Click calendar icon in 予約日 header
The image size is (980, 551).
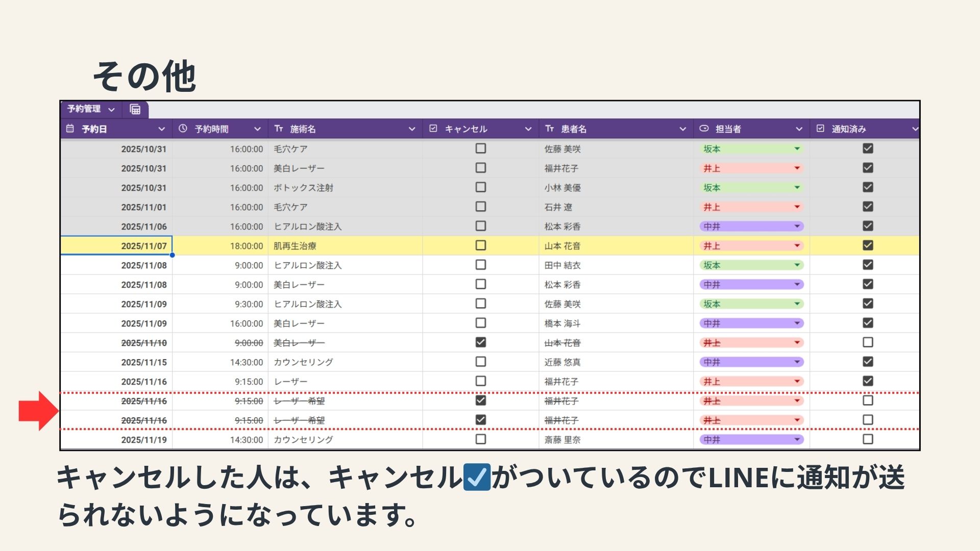[70, 129]
